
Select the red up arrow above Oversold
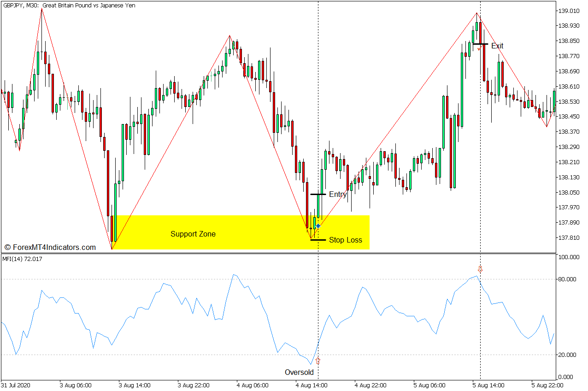pos(318,361)
